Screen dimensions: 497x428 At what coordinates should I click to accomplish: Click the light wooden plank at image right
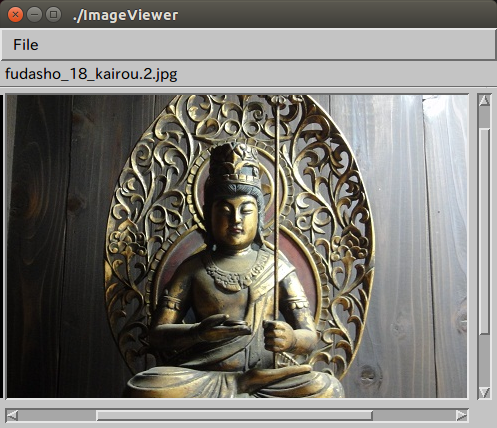pyautogui.click(x=445, y=247)
